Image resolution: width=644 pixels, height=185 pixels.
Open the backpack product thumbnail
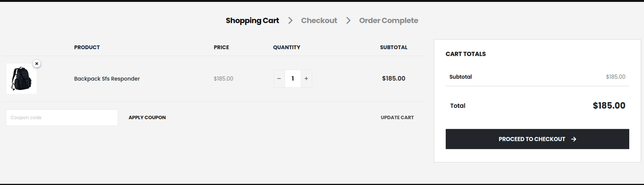click(21, 78)
